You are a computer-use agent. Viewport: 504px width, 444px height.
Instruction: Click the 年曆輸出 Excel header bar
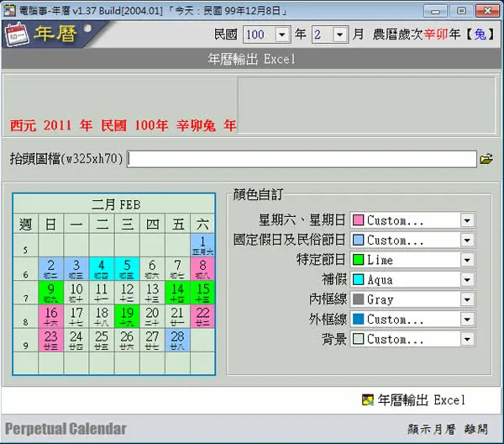click(251, 59)
